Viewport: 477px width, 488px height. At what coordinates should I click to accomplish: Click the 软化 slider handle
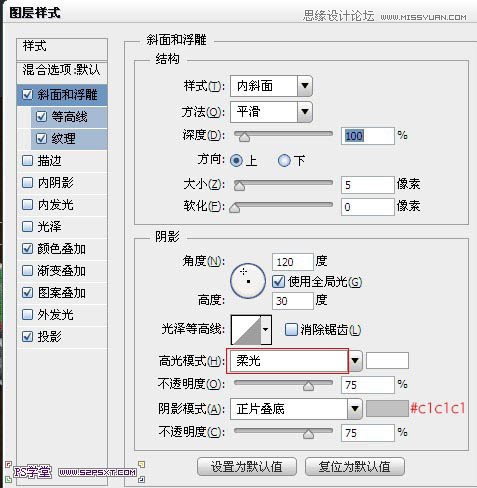click(235, 208)
